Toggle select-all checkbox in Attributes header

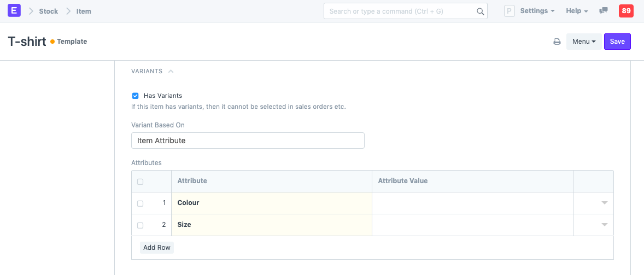pyautogui.click(x=140, y=182)
